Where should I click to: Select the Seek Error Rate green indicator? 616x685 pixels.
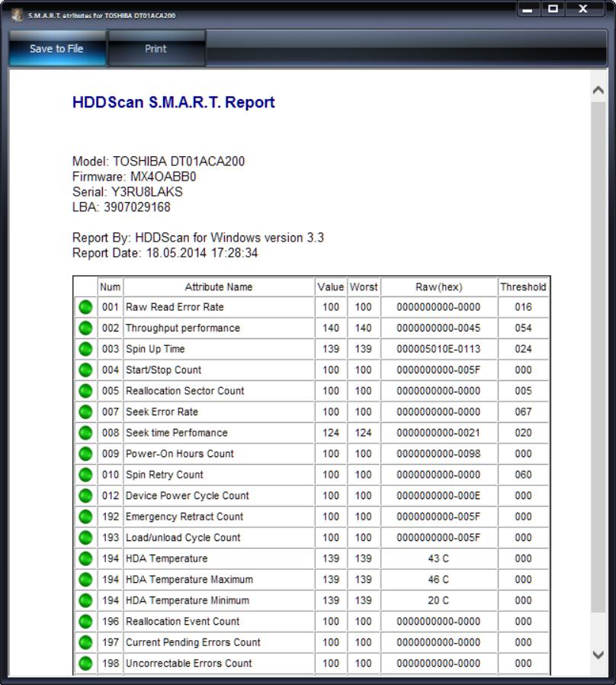[85, 412]
